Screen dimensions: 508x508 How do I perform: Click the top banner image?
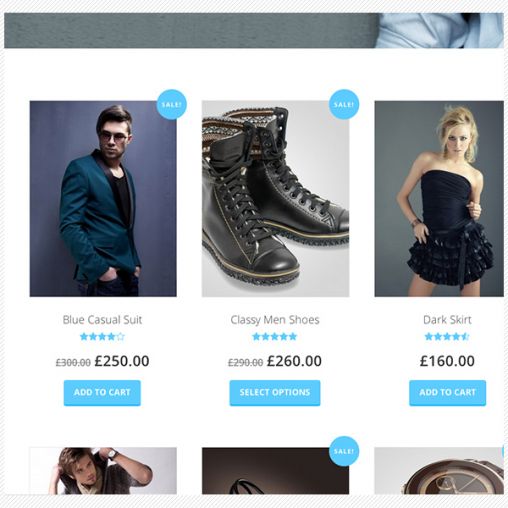[x=254, y=31]
